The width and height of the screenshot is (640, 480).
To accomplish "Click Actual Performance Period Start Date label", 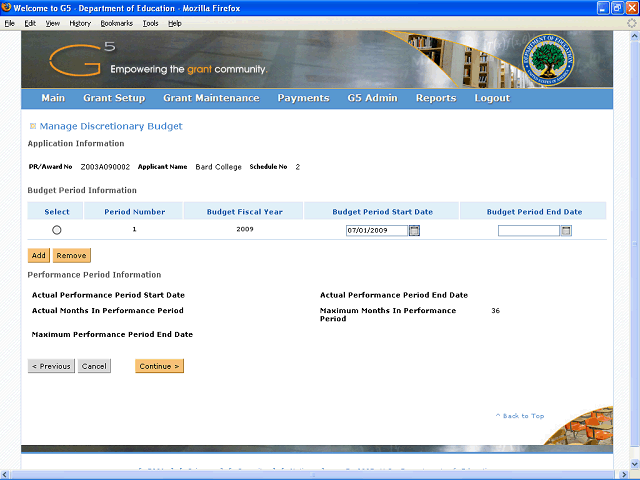I will point(108,295).
